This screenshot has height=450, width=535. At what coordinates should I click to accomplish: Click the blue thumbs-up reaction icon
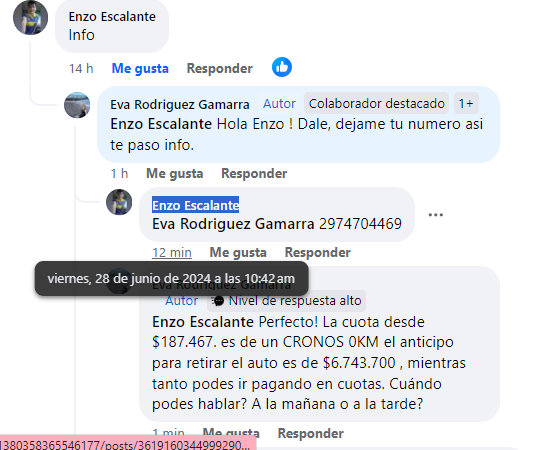[282, 67]
